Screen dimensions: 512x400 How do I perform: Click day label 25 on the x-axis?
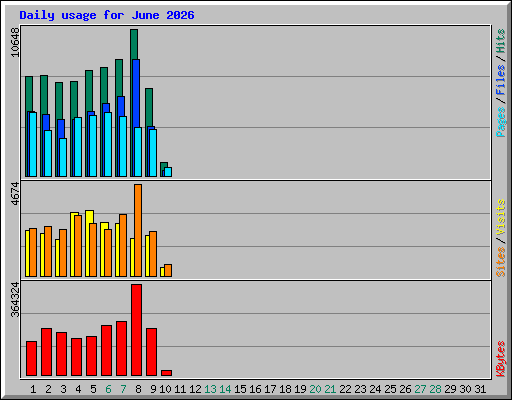tap(390, 389)
